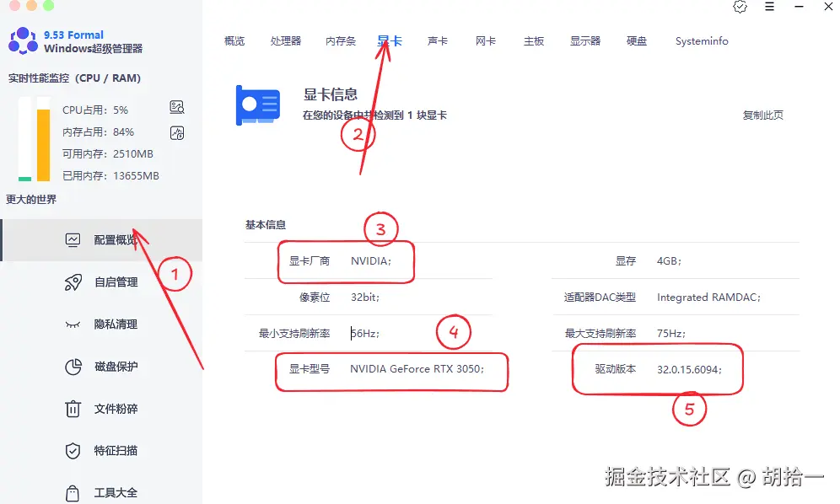
Task: Open the 网卡 tab
Action: click(x=485, y=41)
